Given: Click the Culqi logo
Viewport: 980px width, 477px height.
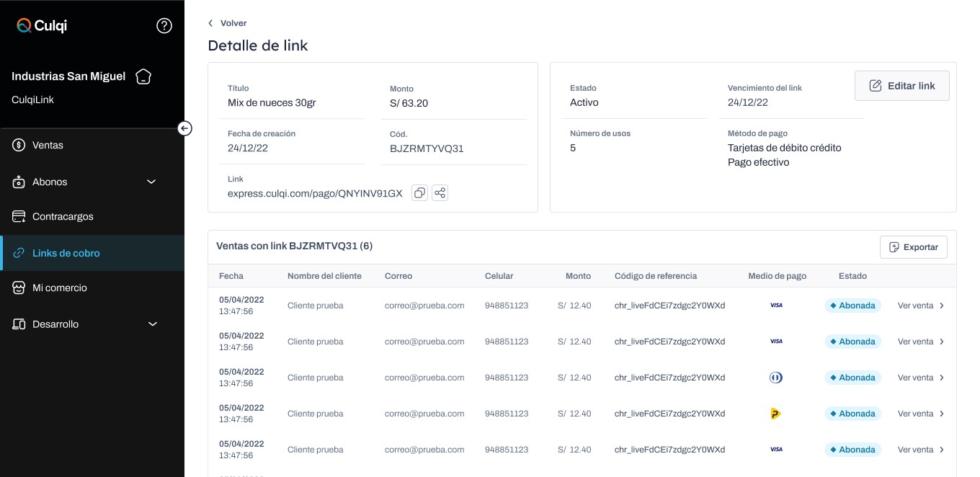Looking at the screenshot, I should (42, 26).
